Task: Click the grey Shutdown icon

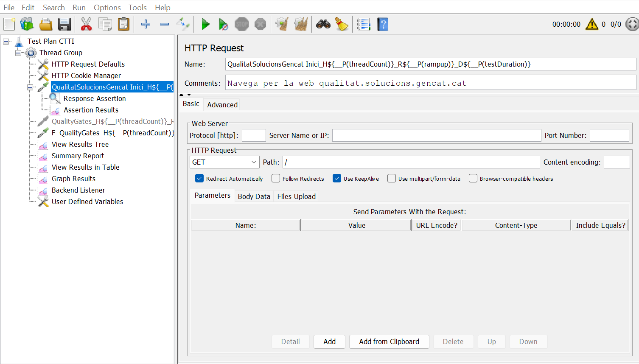Action: [x=260, y=24]
